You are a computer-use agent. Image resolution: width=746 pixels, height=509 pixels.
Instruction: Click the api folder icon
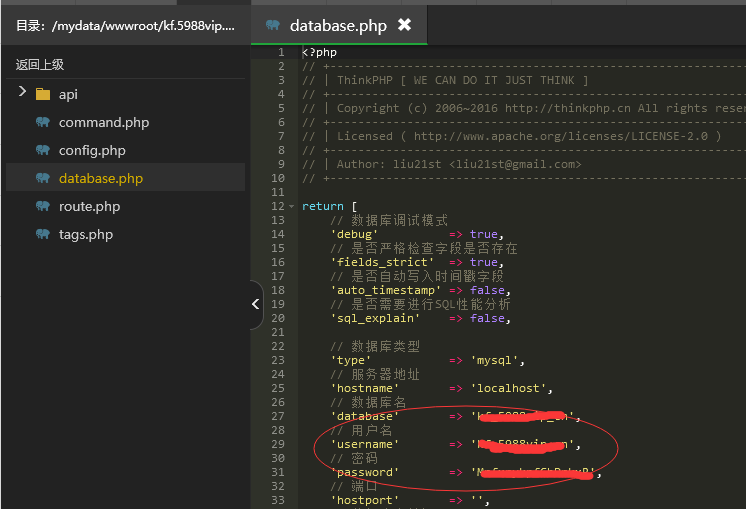point(42,94)
